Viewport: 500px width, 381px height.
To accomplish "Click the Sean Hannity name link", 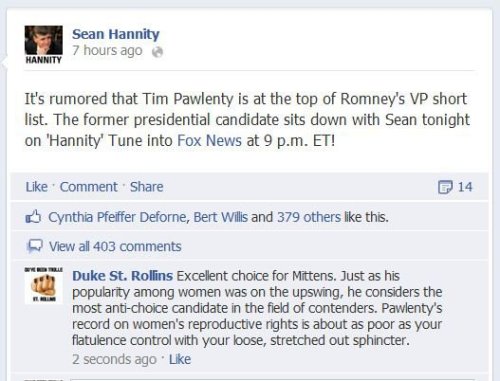I will pyautogui.click(x=116, y=34).
